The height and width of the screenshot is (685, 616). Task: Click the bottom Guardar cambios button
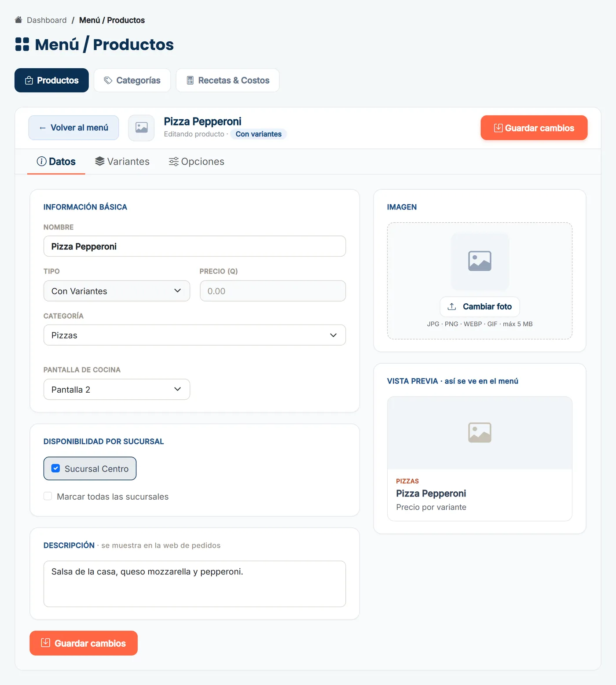tap(84, 643)
